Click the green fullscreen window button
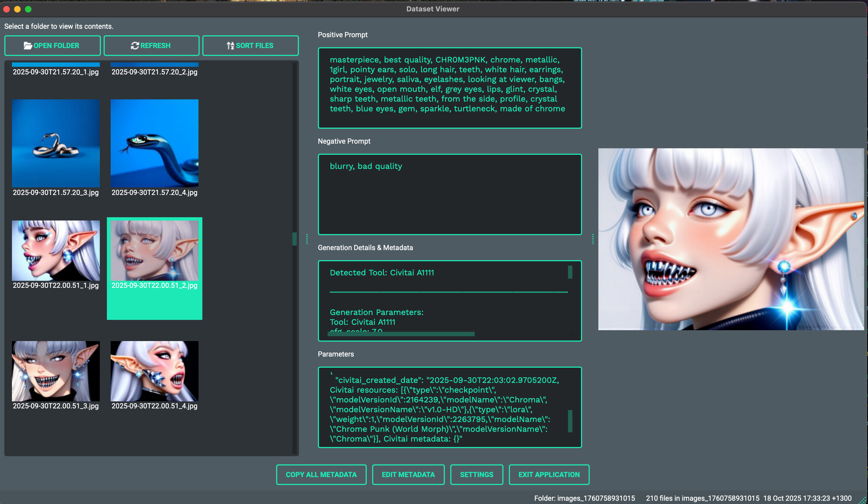This screenshot has height=504, width=868. [x=28, y=9]
